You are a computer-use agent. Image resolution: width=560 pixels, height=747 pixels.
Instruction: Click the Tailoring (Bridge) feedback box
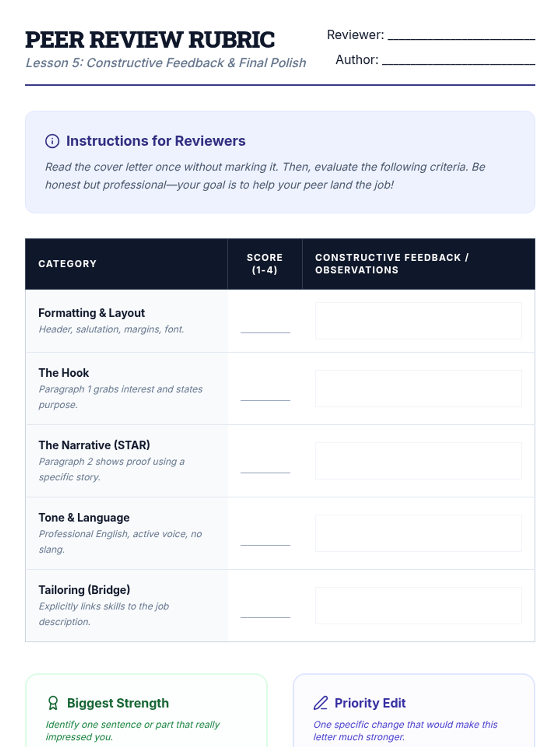tap(418, 606)
